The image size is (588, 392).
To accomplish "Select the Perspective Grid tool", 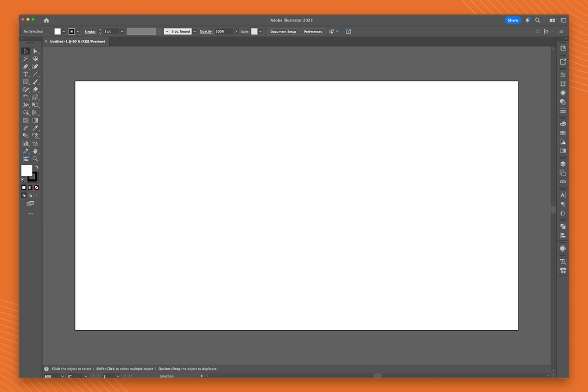I will (x=35, y=113).
